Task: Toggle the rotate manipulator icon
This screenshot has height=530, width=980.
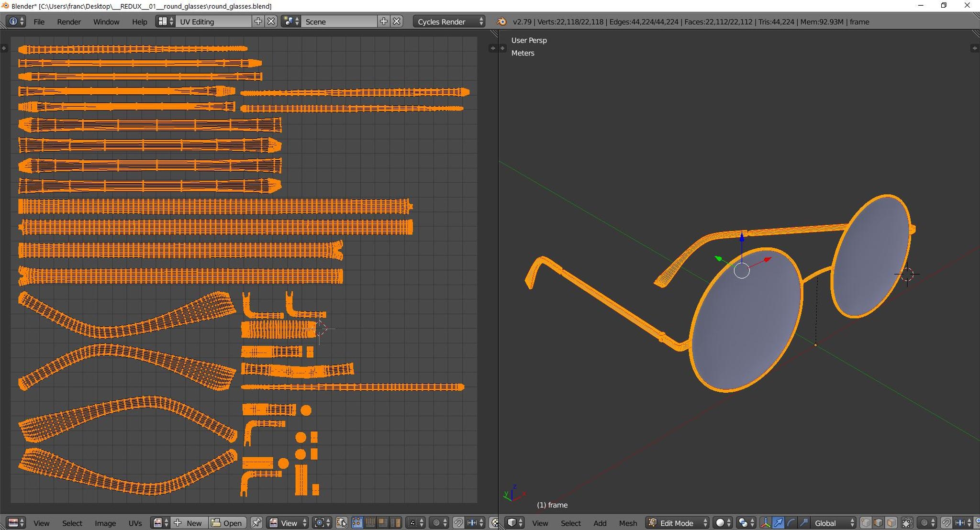Action: tap(791, 523)
